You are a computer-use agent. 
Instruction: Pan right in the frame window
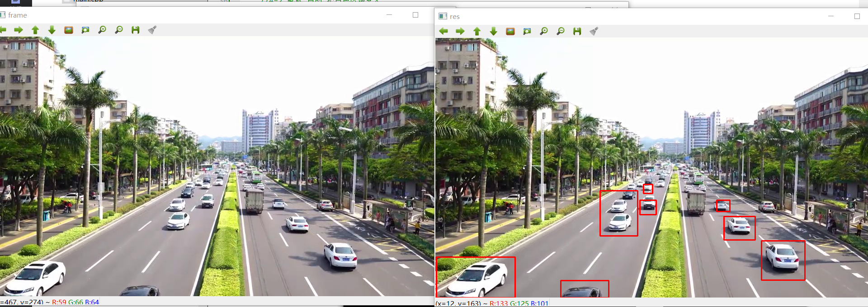click(x=19, y=30)
